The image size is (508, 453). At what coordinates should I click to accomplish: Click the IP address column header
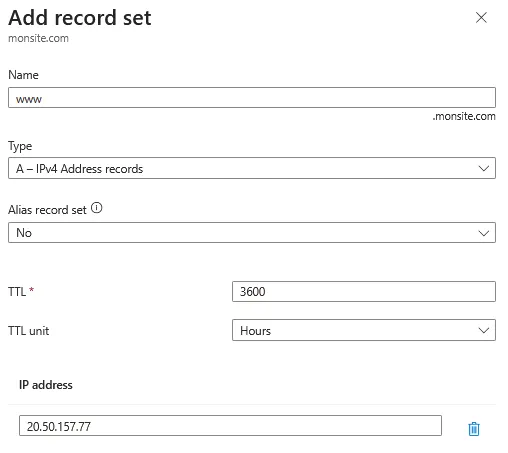(46, 385)
